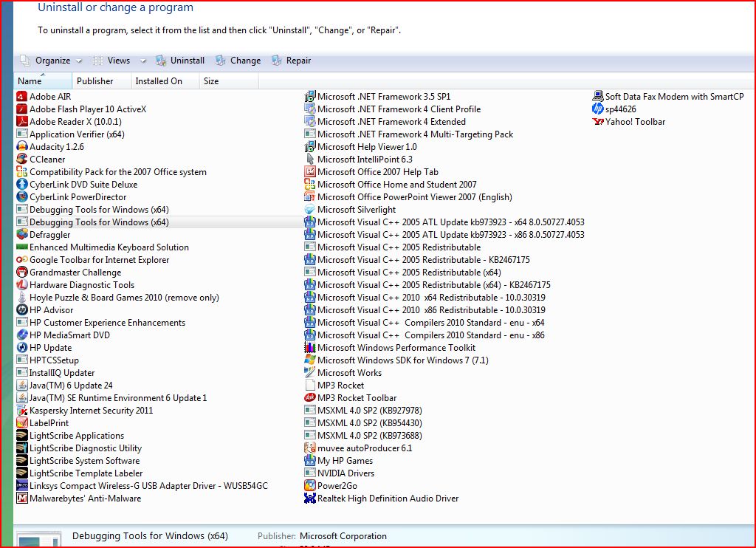Click the CyberLink PowerDirector icon
Screen dimensions: 756x548
click(21, 196)
